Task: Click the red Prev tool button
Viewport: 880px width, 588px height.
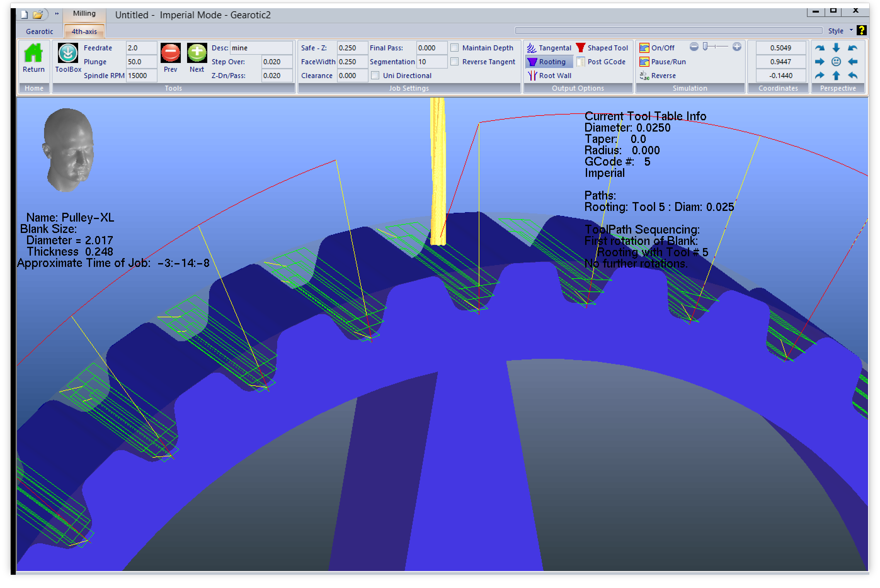Action: click(x=170, y=53)
